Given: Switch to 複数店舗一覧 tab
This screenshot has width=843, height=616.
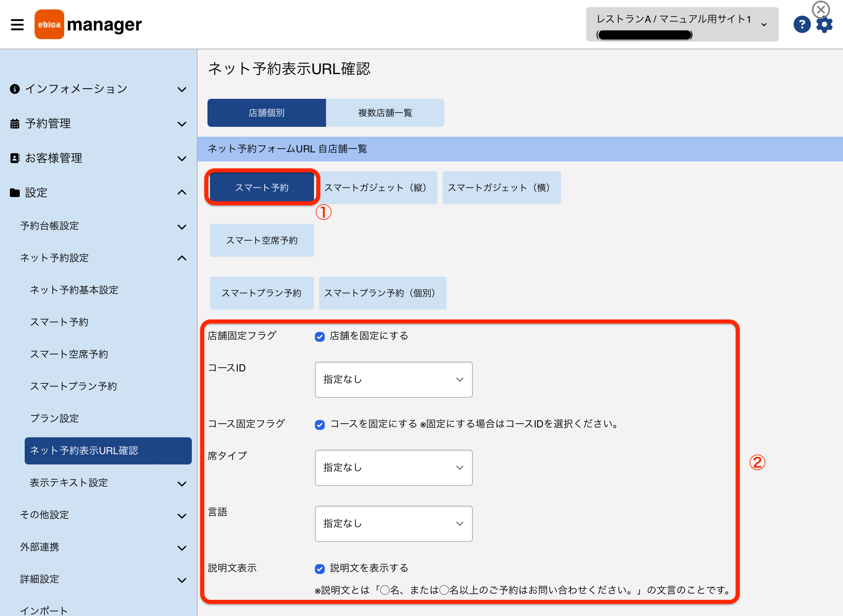Looking at the screenshot, I should (x=385, y=113).
